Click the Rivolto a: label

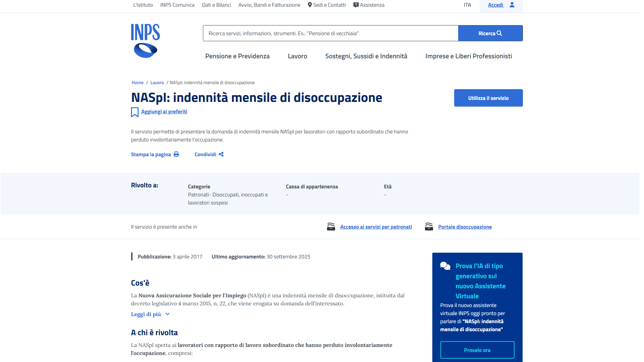pos(145,185)
